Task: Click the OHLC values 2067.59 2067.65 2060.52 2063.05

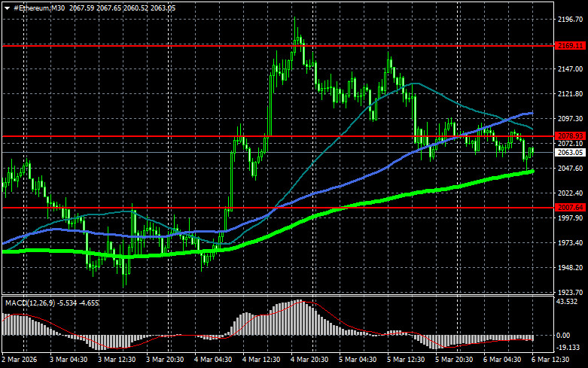Action: [x=122, y=8]
